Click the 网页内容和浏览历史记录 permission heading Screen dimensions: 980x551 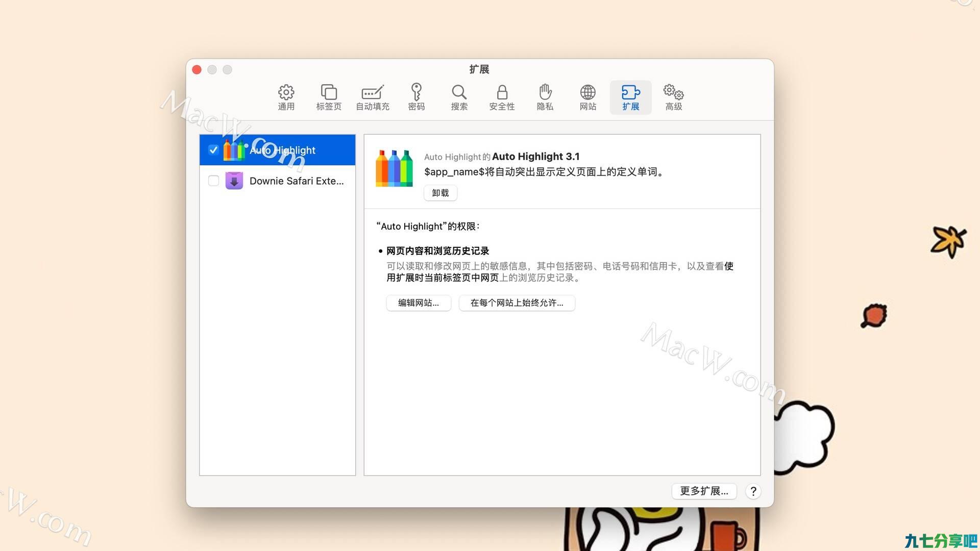point(438,251)
